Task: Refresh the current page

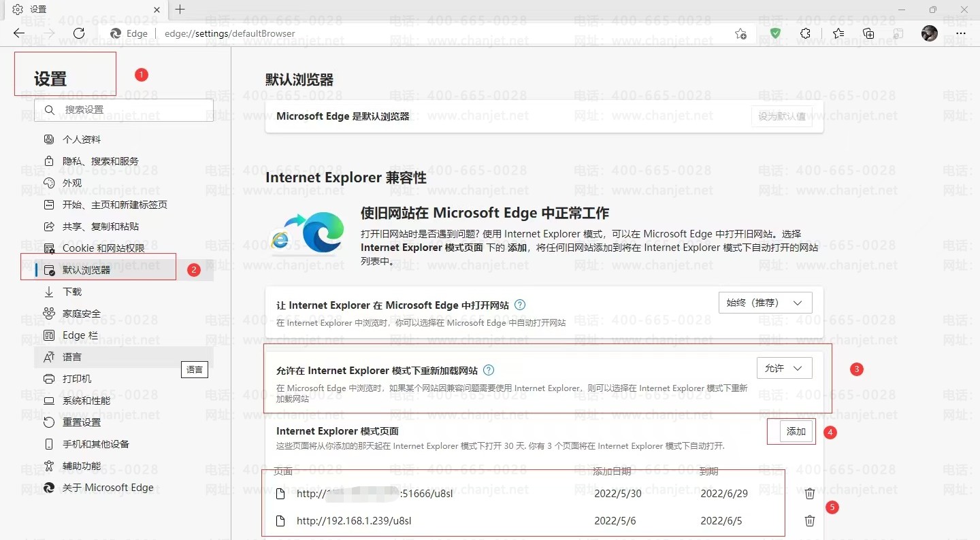Action: [x=79, y=33]
